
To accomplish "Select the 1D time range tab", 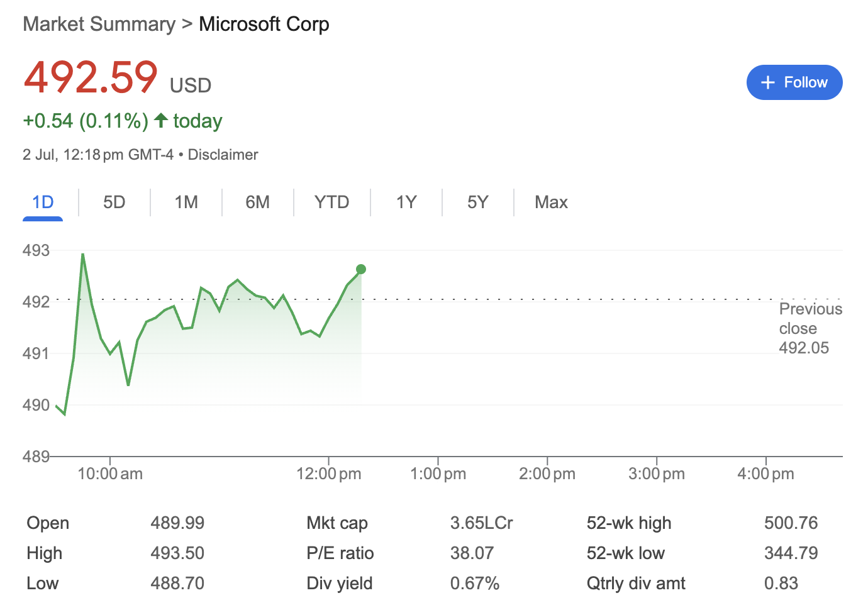I will (43, 202).
